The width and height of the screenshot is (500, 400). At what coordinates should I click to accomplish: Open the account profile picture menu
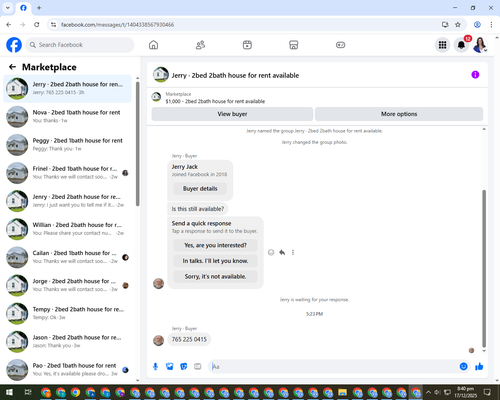[480, 45]
